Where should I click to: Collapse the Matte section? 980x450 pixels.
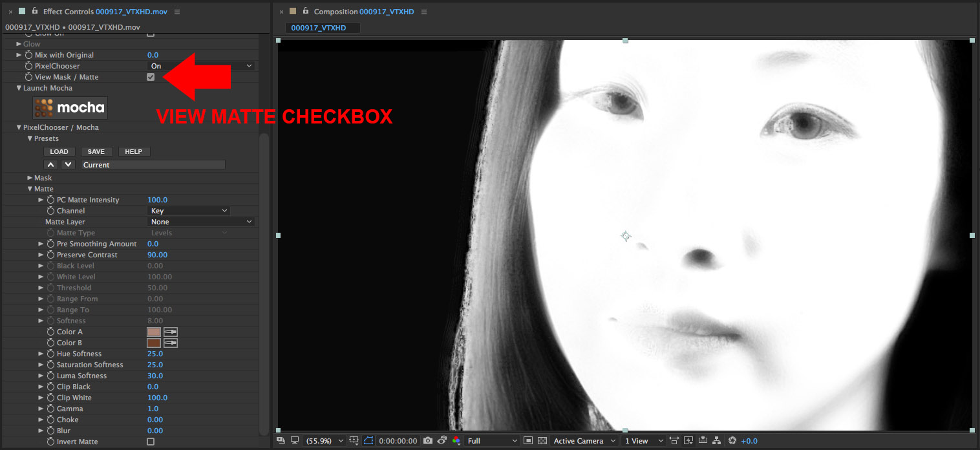pos(30,189)
